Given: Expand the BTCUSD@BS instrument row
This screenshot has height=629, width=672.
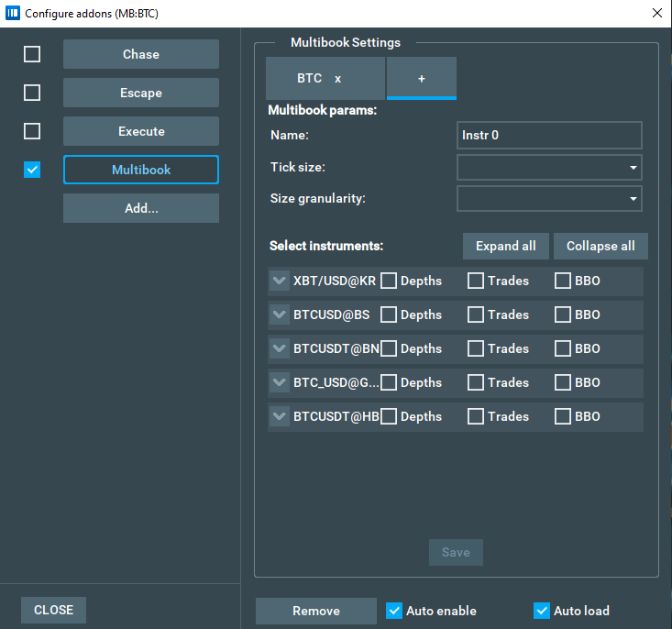Looking at the screenshot, I should pos(280,314).
